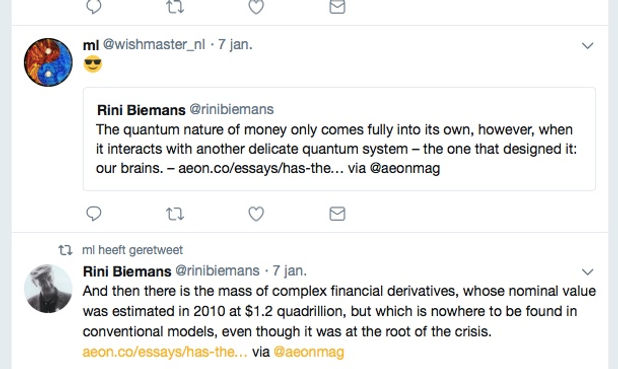Click the '7 jan.' timestamp on ml's tweet
Viewport: 618px width, 369px height.
coord(235,45)
